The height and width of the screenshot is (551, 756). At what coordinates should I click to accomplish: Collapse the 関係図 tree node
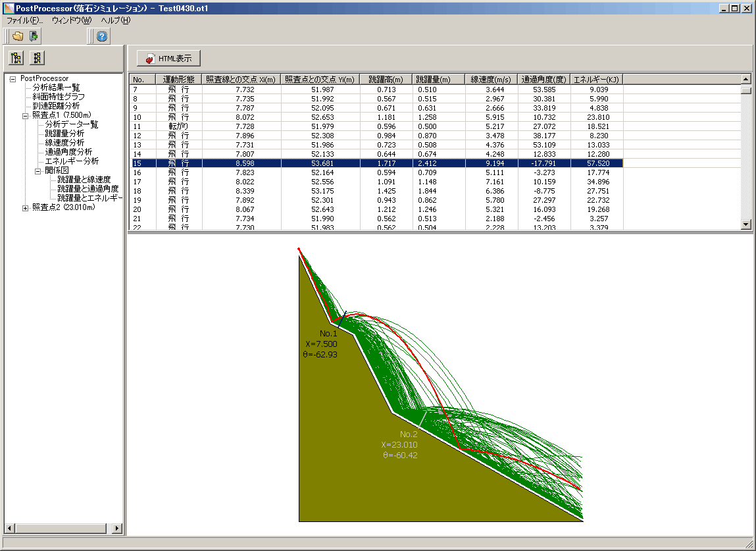pos(38,171)
